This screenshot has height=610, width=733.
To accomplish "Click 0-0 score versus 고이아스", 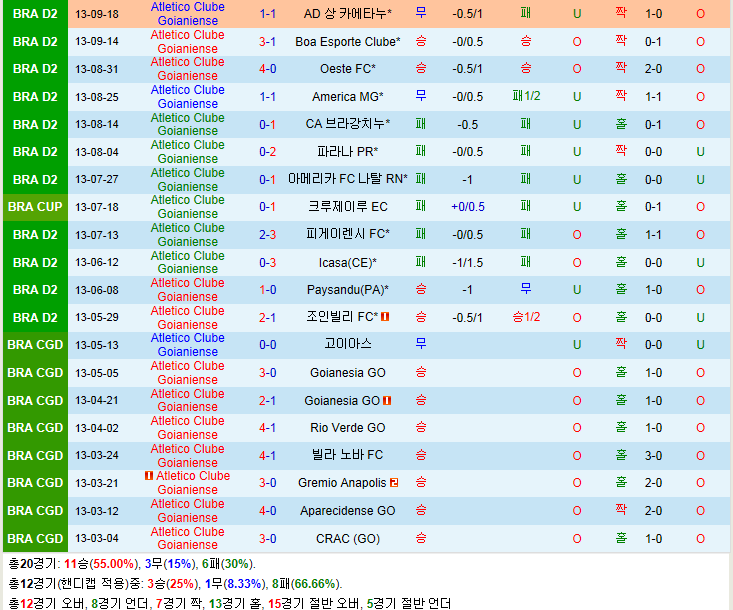I will (267, 344).
